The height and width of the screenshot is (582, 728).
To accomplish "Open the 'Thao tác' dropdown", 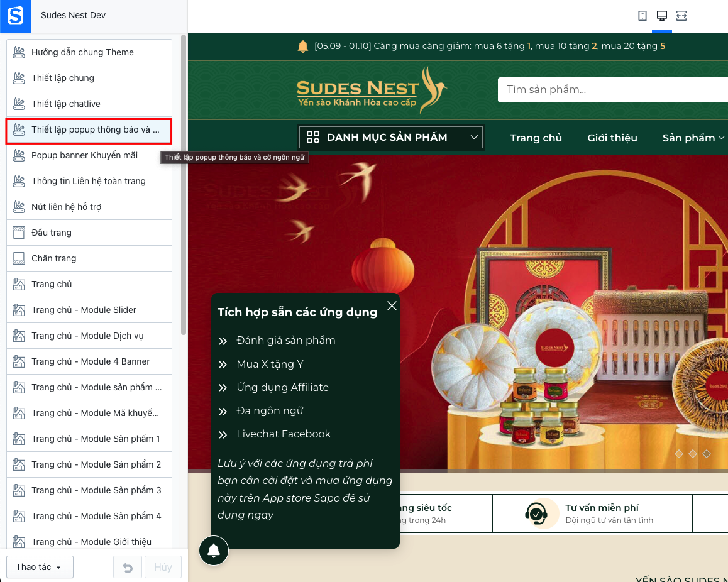I will point(40,567).
